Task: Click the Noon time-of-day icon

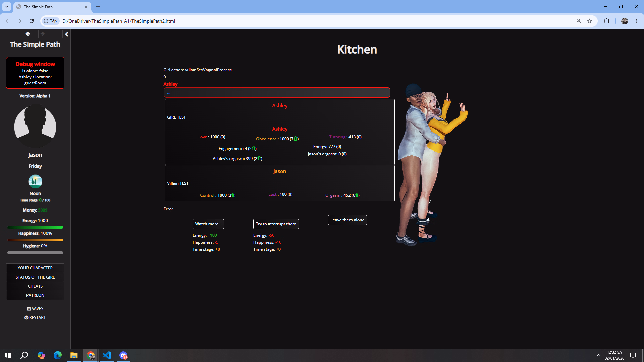Action: tap(35, 181)
